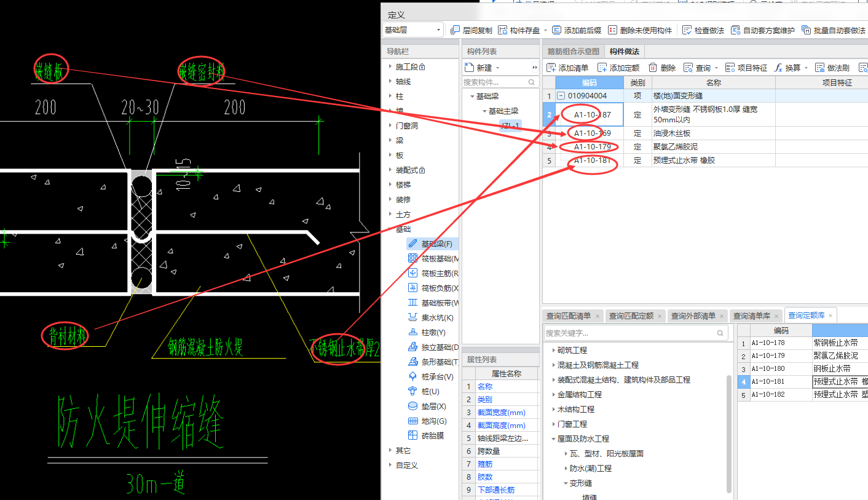
Task: Expand the 土方 navigation node
Action: tap(390, 214)
